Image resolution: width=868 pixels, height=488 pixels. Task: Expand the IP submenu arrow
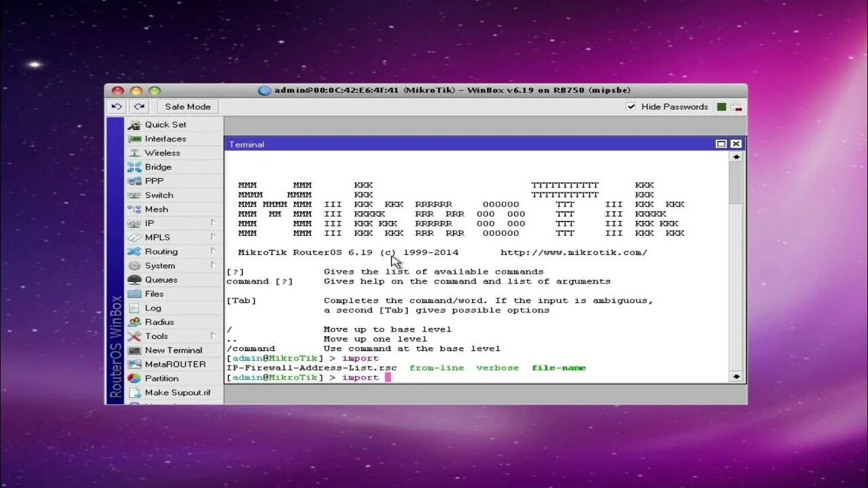click(x=213, y=222)
